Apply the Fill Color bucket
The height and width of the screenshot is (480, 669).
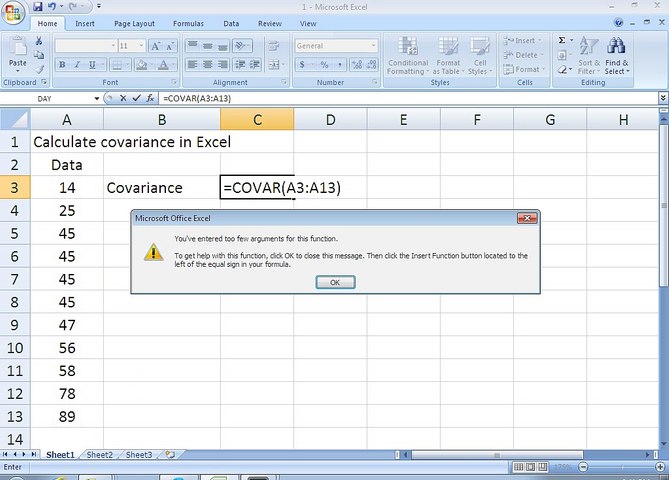click(141, 65)
